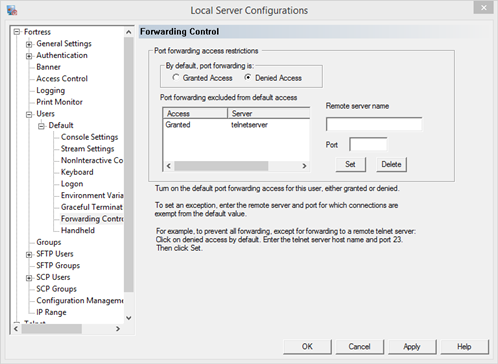Select Handheld in the tree
The image size is (498, 364).
78,230
